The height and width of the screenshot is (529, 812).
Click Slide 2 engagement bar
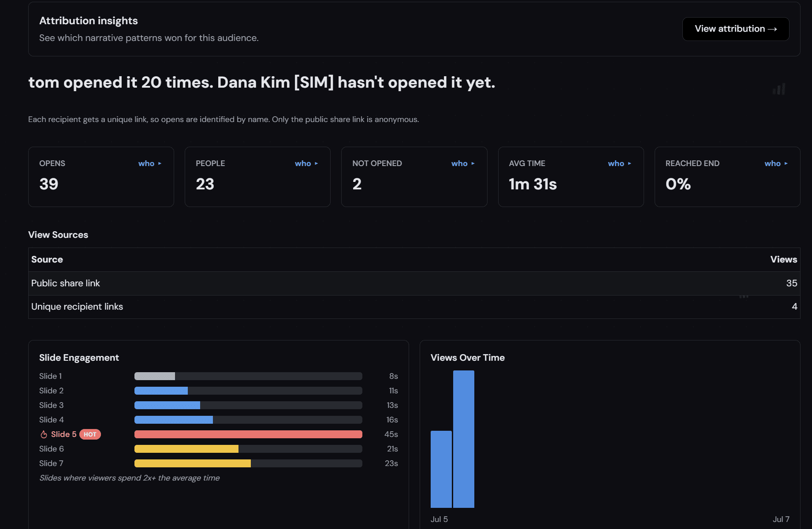248,391
